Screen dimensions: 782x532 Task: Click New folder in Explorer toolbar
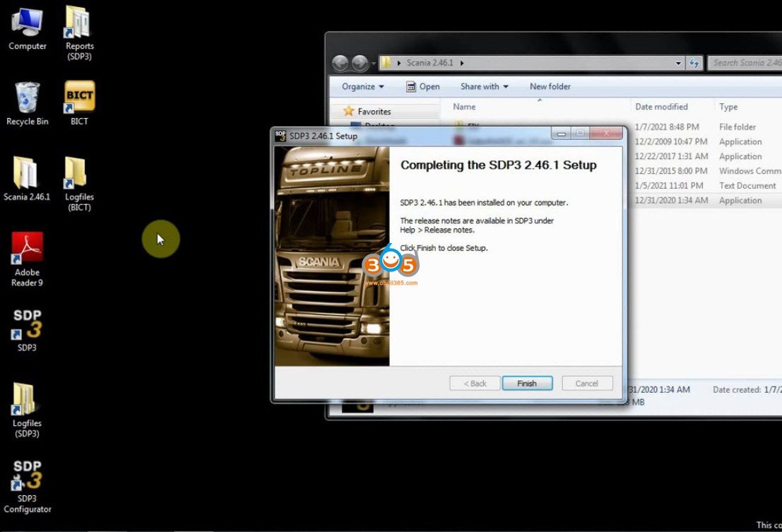550,86
